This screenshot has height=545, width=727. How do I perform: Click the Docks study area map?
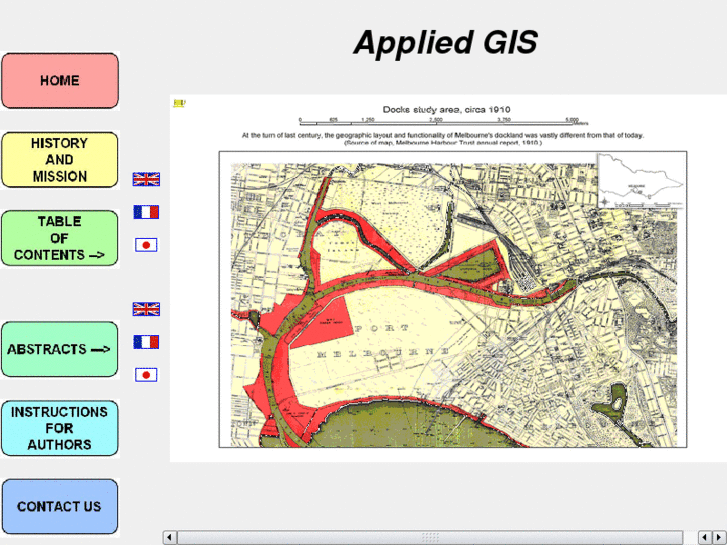pyautogui.click(x=453, y=299)
